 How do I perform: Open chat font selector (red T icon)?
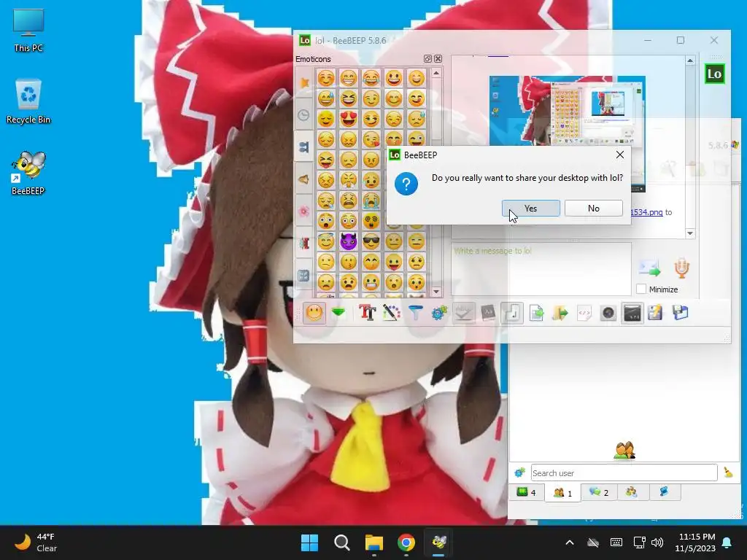[367, 313]
